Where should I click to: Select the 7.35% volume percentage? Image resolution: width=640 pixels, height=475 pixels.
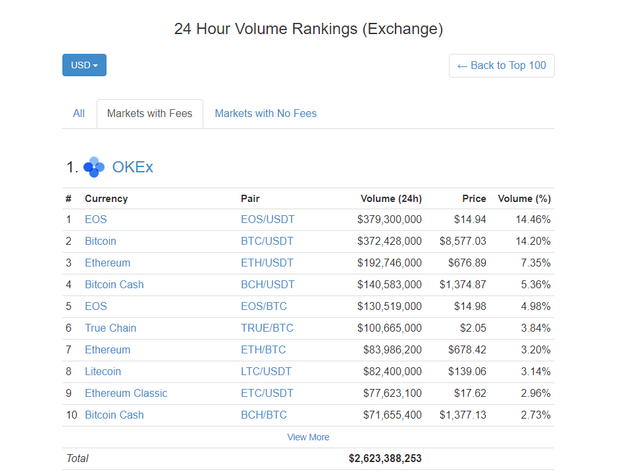(x=536, y=263)
